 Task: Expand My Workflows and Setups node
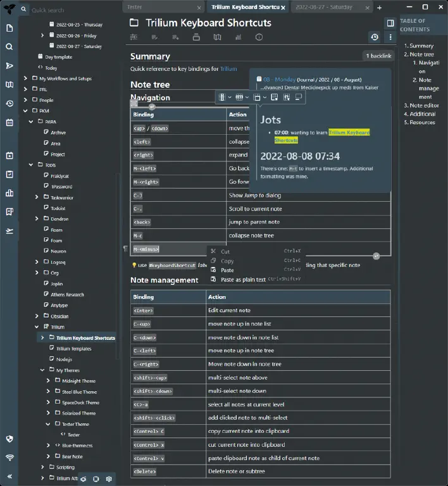tap(25, 78)
